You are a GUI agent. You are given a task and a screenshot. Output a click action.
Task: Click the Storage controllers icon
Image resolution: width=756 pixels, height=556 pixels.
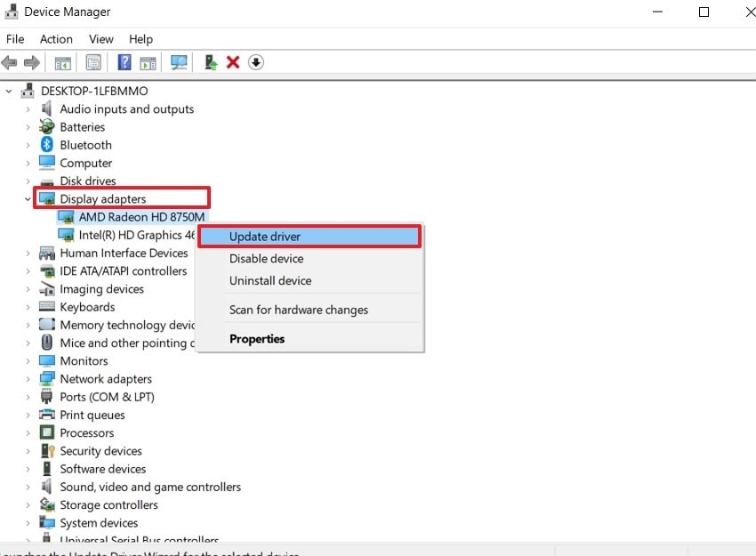47,504
